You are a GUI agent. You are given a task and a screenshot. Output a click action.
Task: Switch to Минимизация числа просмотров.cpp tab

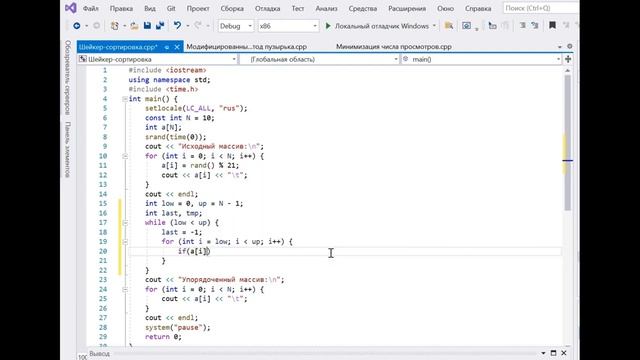coord(394,47)
